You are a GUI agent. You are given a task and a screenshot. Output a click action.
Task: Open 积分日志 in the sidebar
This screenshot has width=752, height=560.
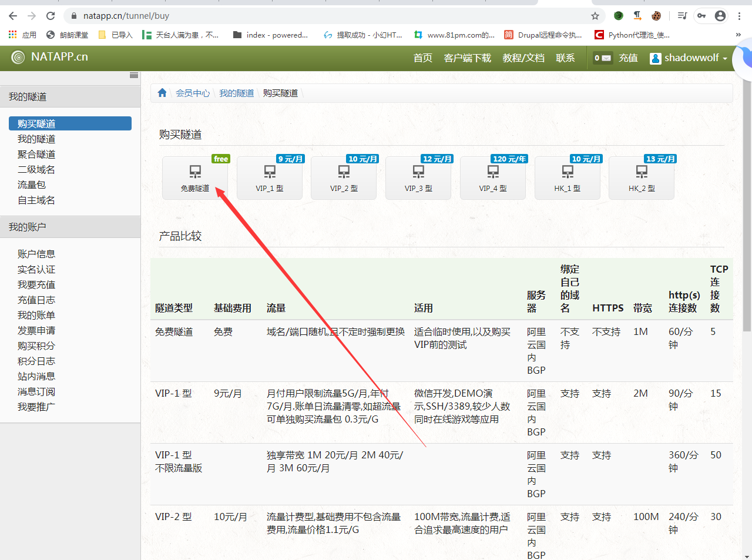click(36, 361)
